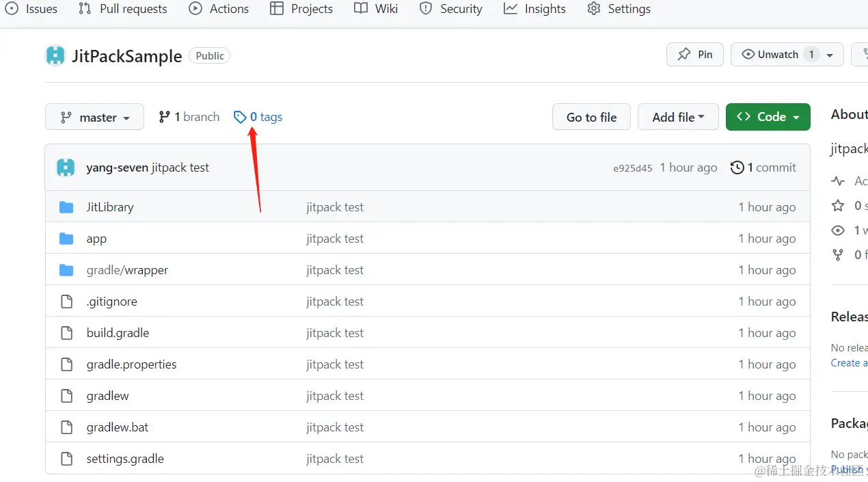Screen dimensions: 868x482
Task: Open the Pull requests tab
Action: point(122,9)
